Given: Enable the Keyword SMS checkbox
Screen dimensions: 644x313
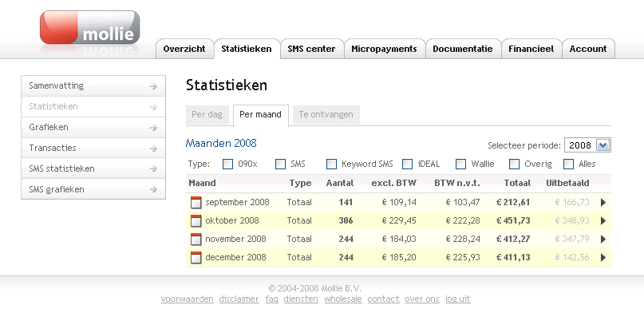Looking at the screenshot, I should pyautogui.click(x=331, y=164).
